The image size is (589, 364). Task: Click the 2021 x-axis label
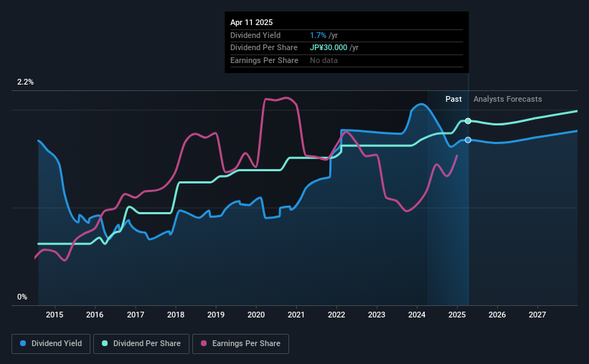coord(296,315)
